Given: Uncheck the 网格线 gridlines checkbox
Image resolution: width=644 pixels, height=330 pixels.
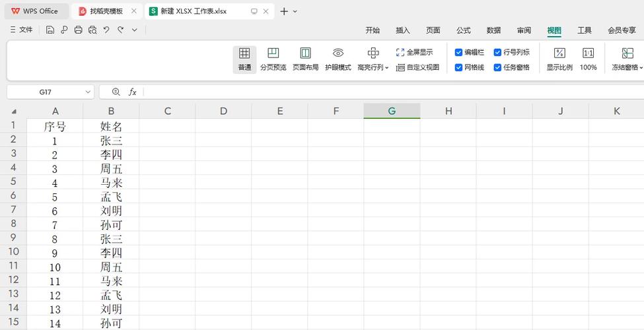Looking at the screenshot, I should pos(459,67).
